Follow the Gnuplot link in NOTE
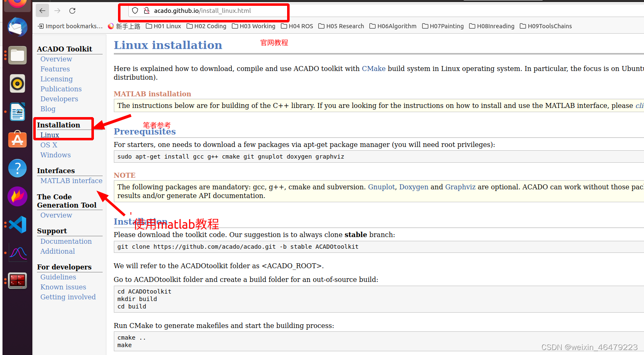644x355 pixels. [x=381, y=187]
